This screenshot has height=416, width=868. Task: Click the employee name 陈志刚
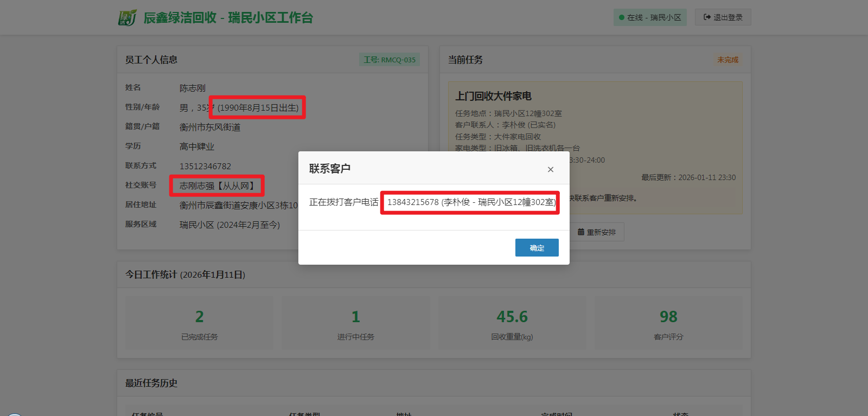(x=192, y=88)
